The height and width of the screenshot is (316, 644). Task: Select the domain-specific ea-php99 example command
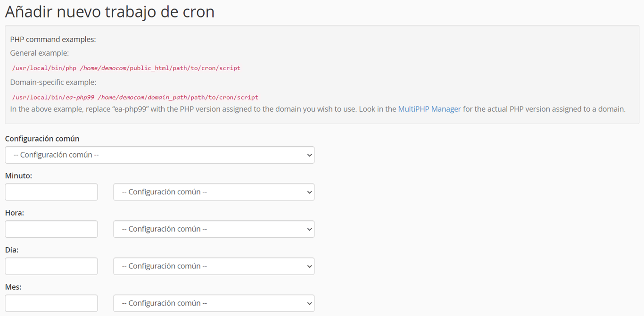click(x=135, y=97)
